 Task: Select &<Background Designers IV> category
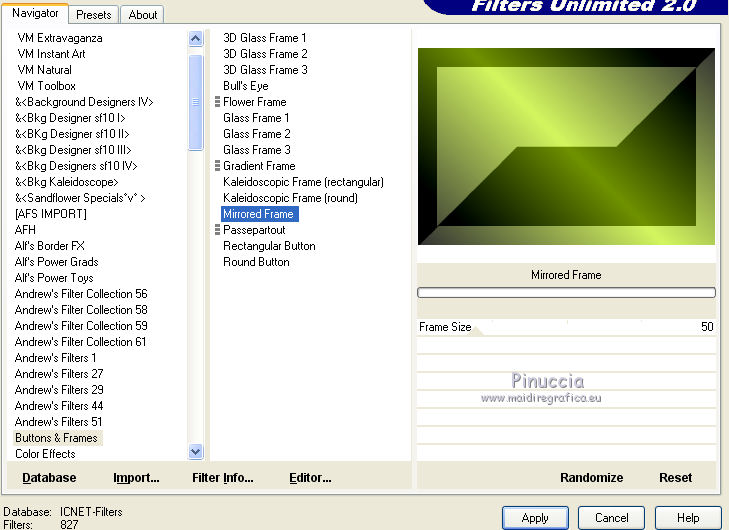[84, 102]
